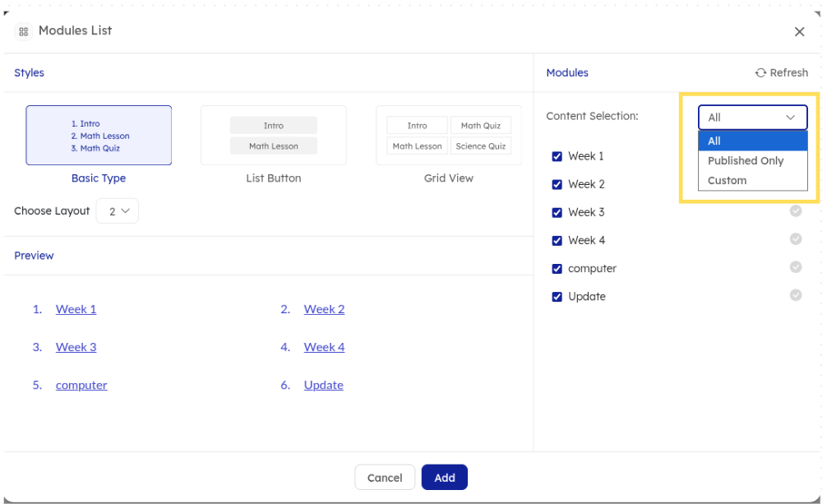
Task: Close the Modules List dialog
Action: point(799,31)
